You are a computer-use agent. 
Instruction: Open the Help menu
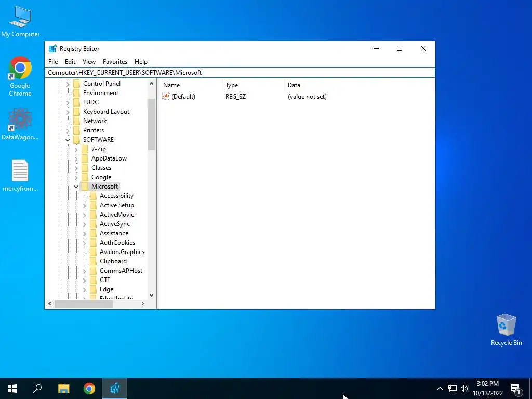[x=141, y=62]
